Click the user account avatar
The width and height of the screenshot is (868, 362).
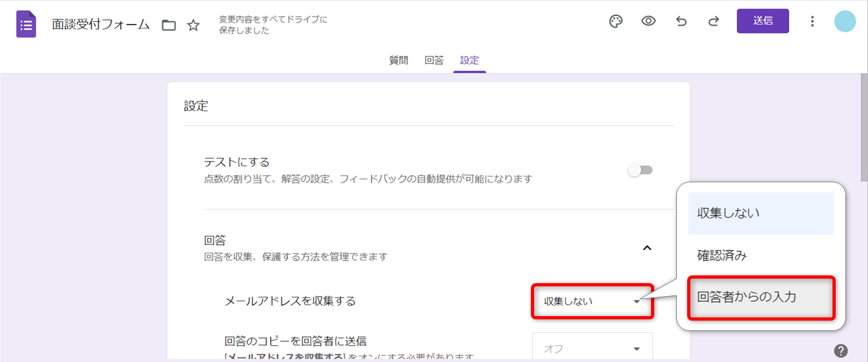coord(845,21)
